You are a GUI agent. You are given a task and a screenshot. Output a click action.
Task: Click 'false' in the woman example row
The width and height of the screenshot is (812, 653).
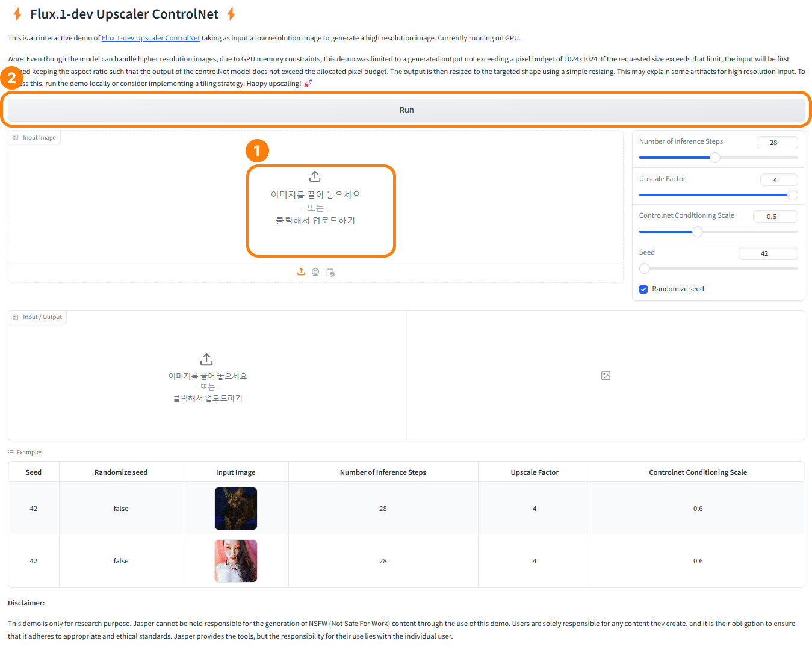pyautogui.click(x=121, y=561)
